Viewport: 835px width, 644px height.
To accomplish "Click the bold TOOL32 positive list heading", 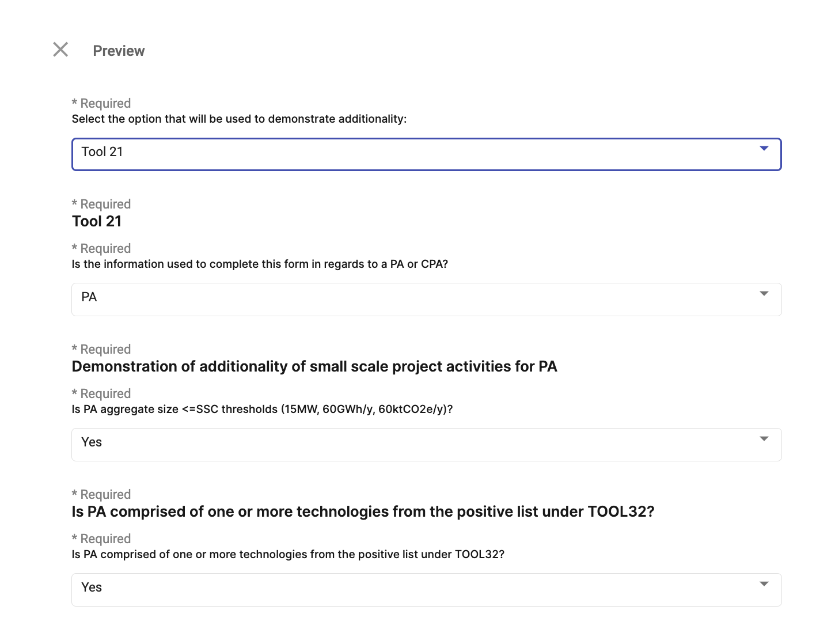I will [363, 512].
